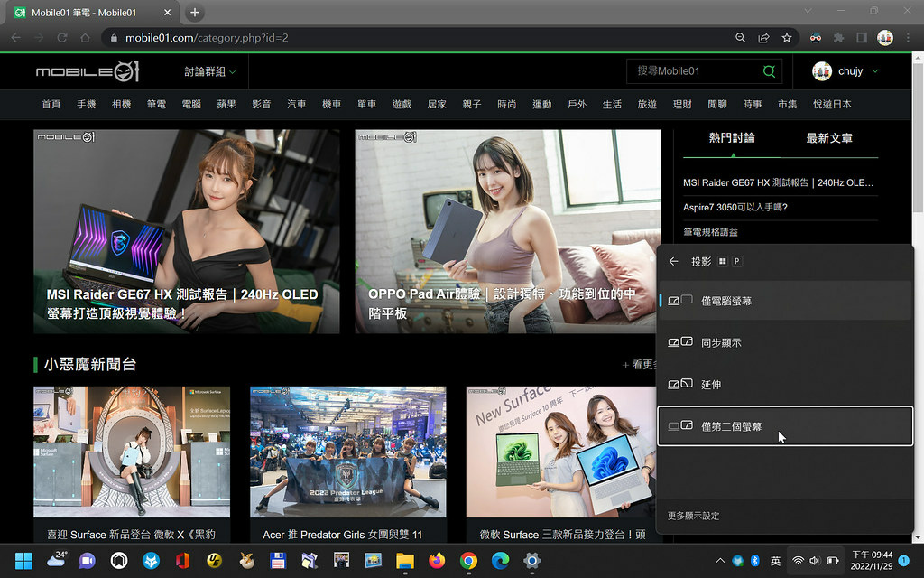Show hidden system tray icons
This screenshot has height=578, width=924.
coord(720,560)
